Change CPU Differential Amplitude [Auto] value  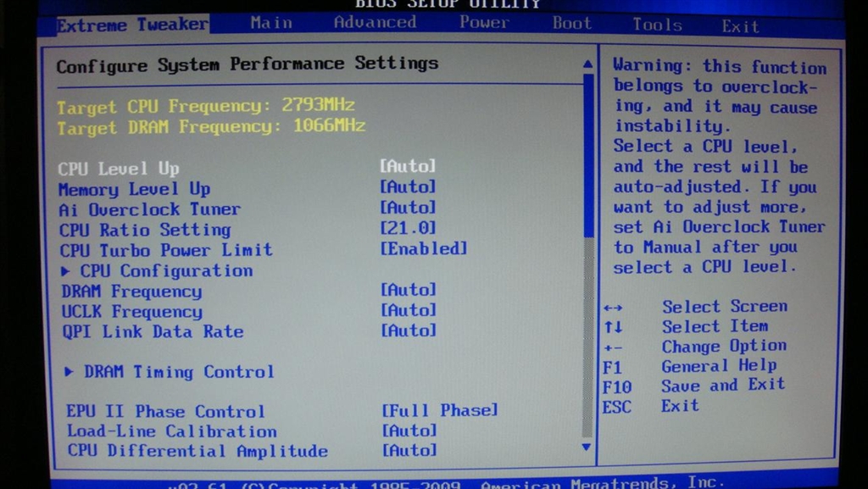pos(409,450)
